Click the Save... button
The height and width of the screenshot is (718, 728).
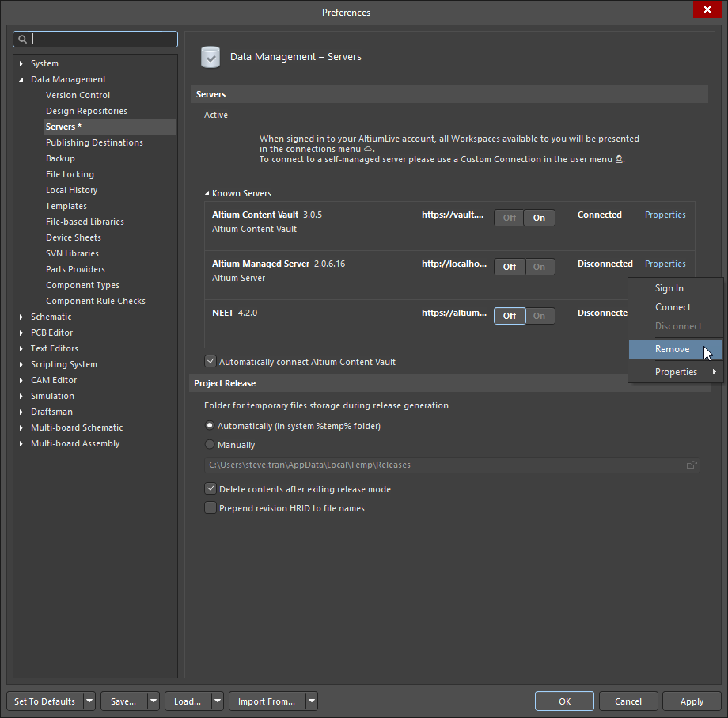[x=123, y=701]
